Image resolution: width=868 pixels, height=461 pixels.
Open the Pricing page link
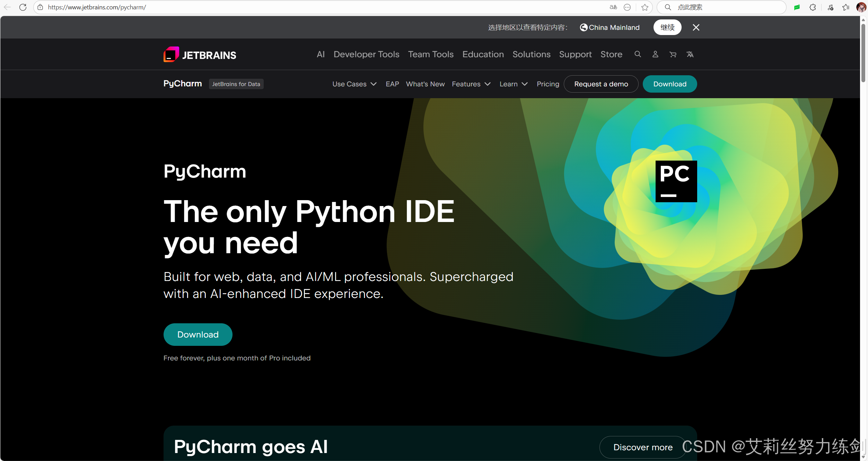point(547,84)
